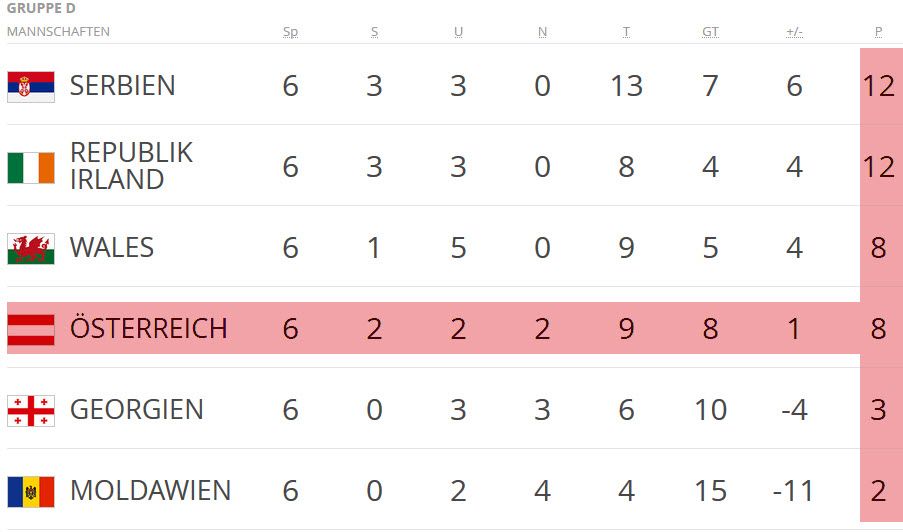
Task: Select the WALES team name
Action: click(112, 248)
